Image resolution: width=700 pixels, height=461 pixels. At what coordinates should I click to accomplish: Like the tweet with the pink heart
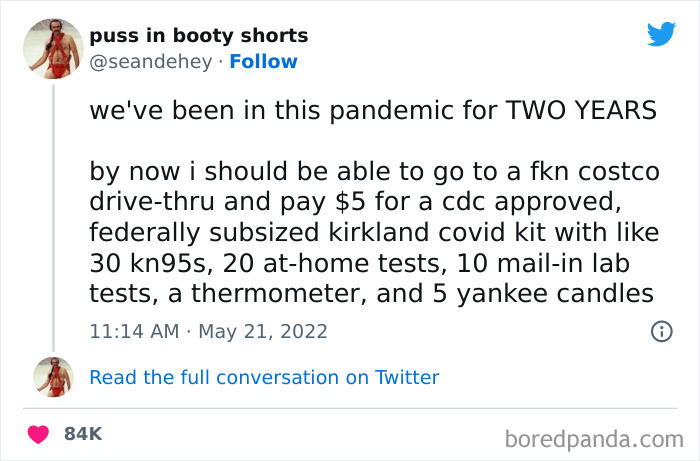(38, 434)
